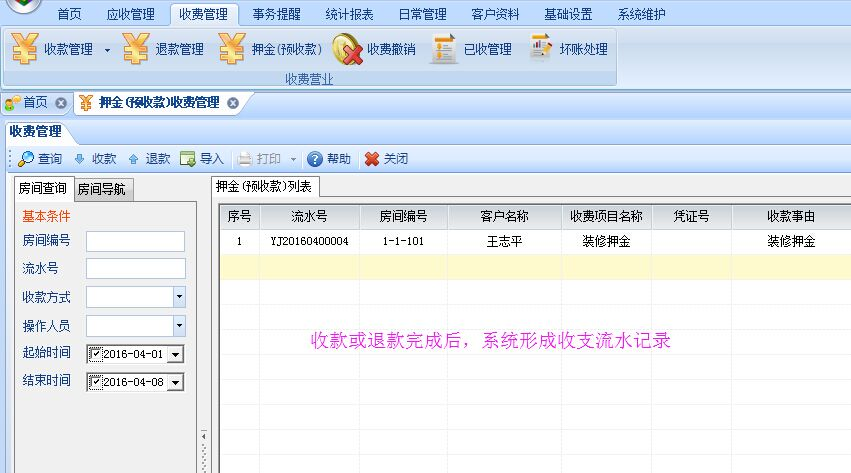Select the 收费管理 ribbon tab

204,14
